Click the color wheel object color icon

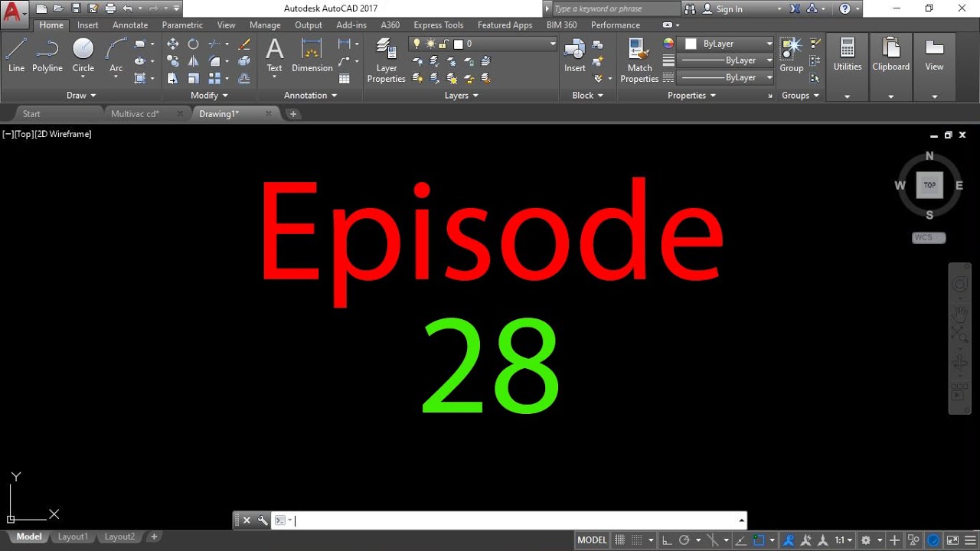[x=668, y=44]
